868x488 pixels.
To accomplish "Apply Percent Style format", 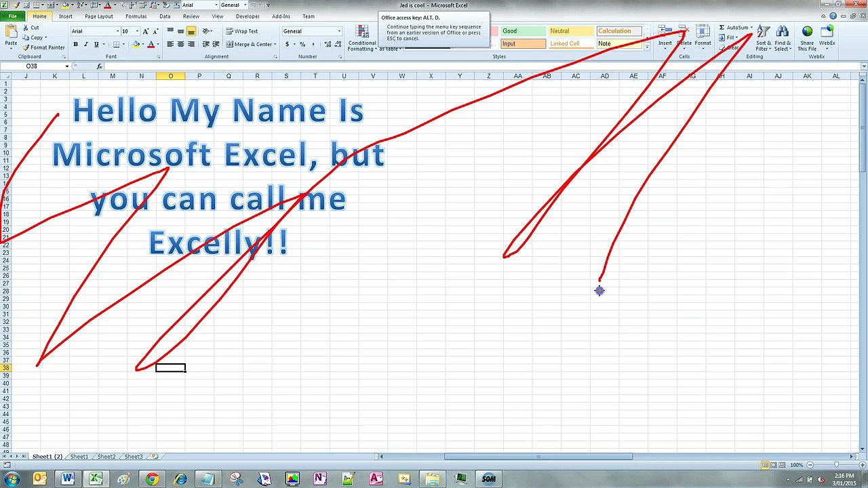I will [x=302, y=44].
